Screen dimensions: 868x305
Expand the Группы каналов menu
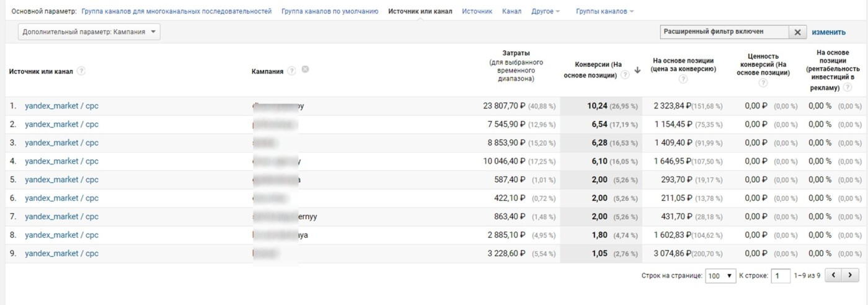(x=604, y=12)
